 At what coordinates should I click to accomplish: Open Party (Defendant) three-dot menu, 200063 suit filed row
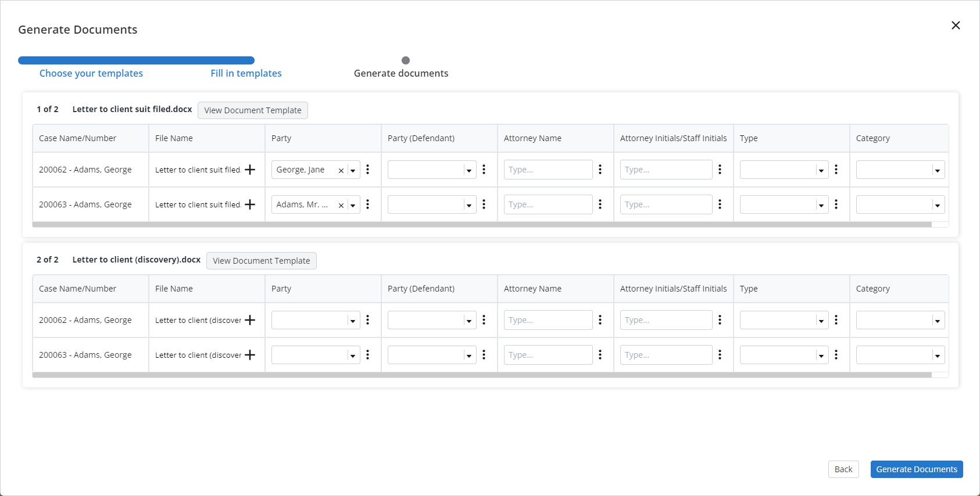point(484,204)
